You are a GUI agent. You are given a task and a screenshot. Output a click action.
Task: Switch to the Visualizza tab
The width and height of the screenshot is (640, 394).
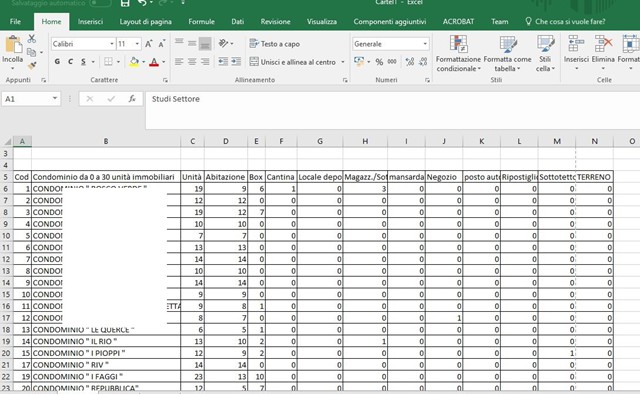322,22
